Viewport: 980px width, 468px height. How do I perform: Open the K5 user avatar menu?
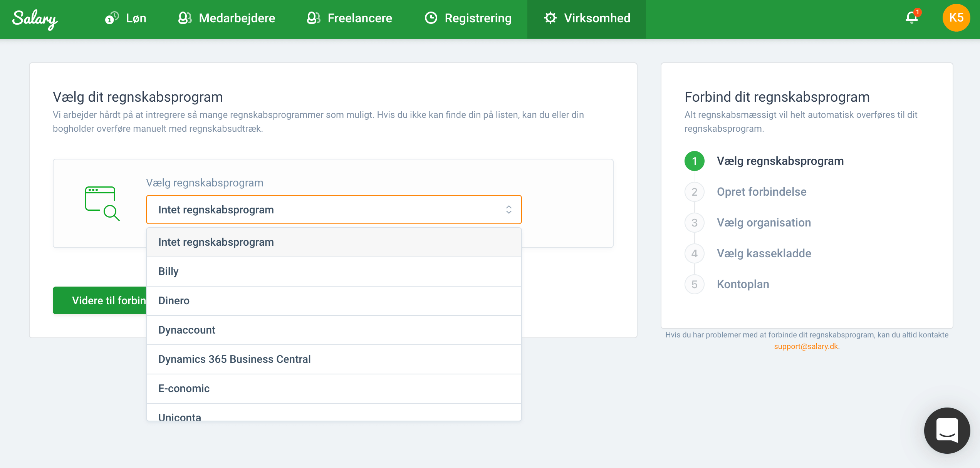click(956, 18)
